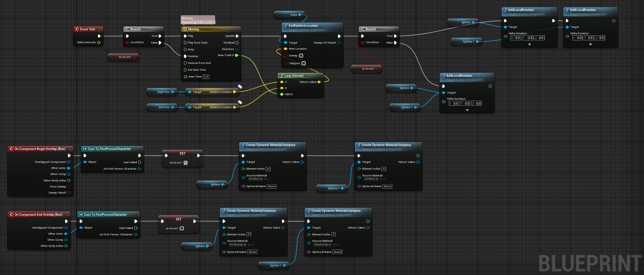Select the Start Pos variable node

[162, 92]
